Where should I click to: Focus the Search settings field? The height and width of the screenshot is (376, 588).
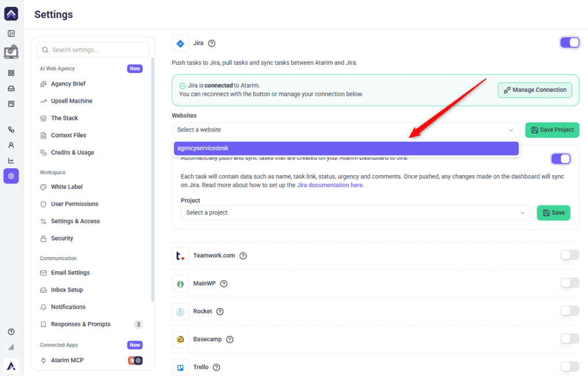92,50
